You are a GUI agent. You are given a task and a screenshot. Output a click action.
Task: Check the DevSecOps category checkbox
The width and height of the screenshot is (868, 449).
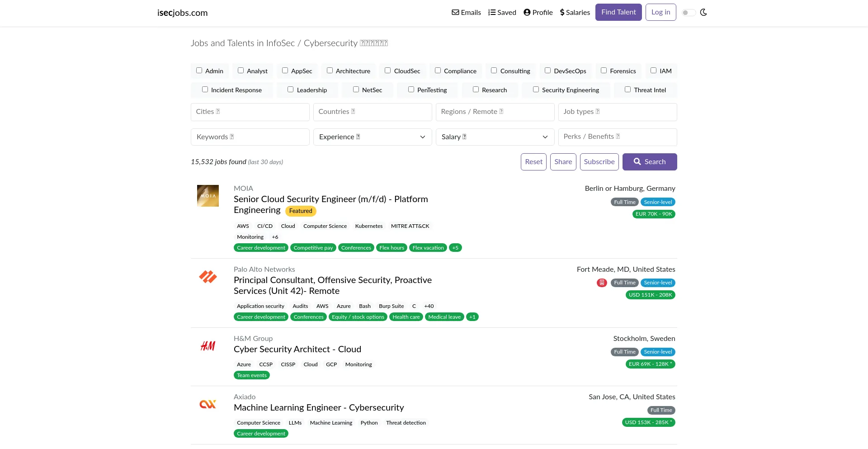[x=547, y=71]
